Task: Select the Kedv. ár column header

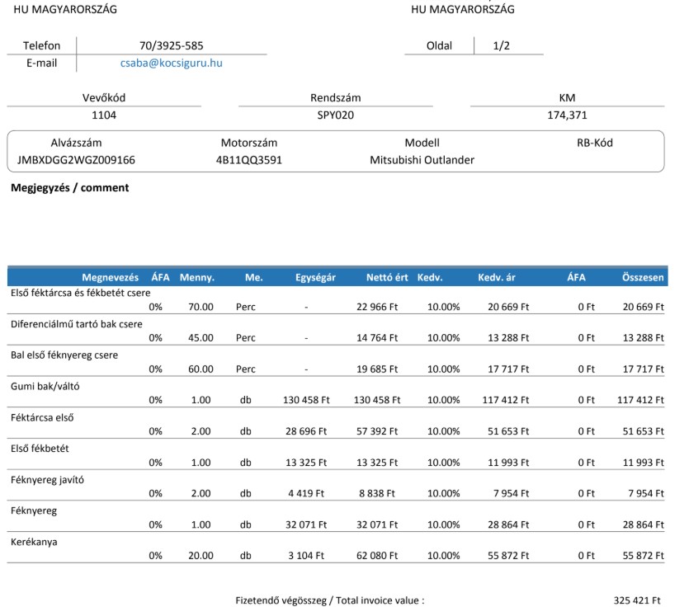Action: (497, 277)
